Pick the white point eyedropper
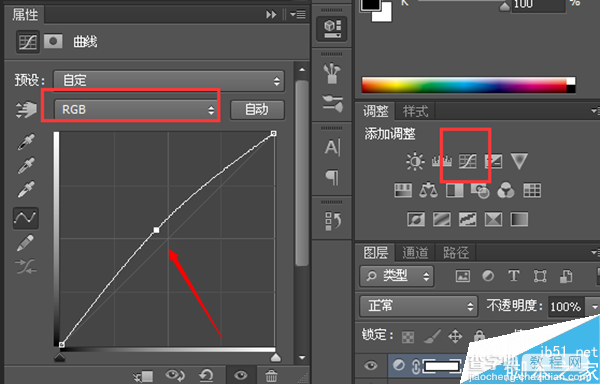This screenshot has height=384, width=600. coord(26,189)
